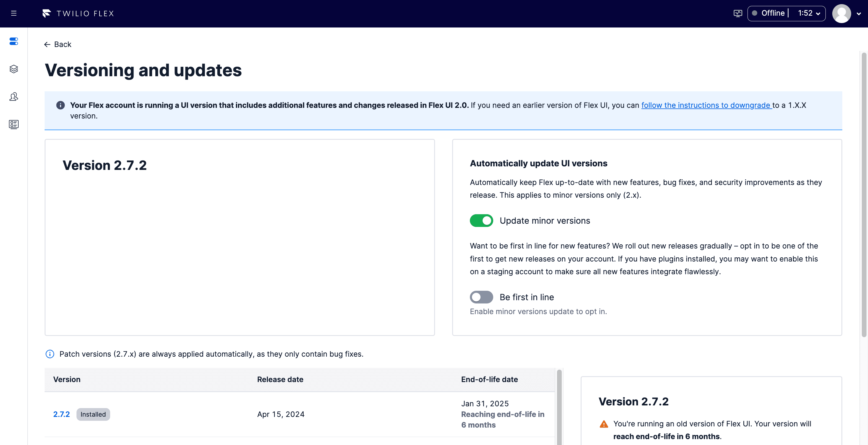Open the admin dashboard sidebar icon
868x445 pixels.
pos(14,41)
